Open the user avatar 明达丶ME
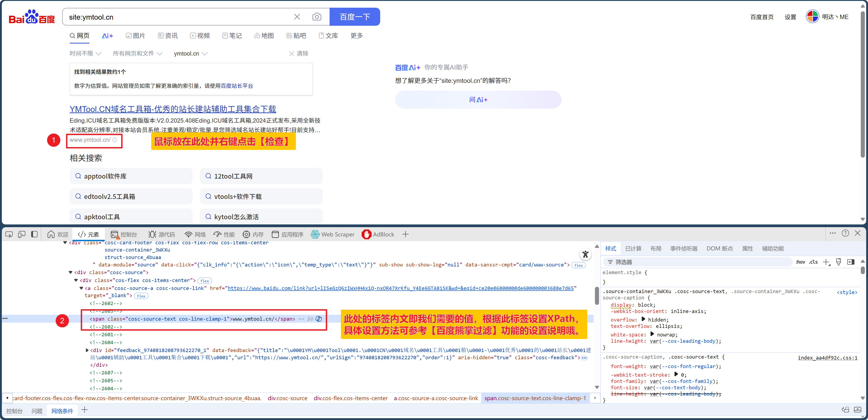Screen dimensions: 868x420 point(828,16)
